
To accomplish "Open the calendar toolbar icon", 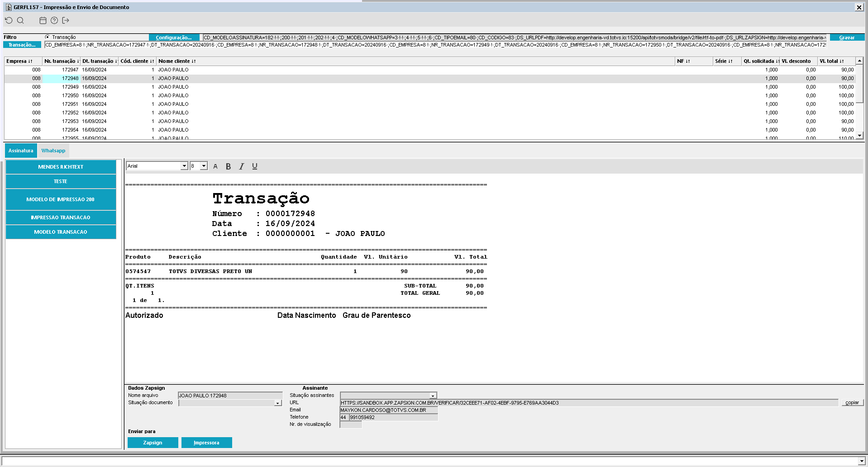I will (43, 20).
